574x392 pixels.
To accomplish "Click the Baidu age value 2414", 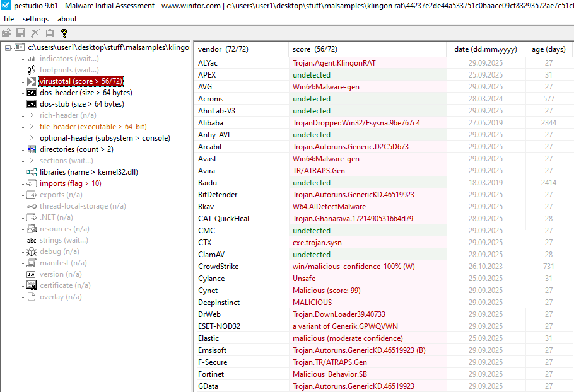I will pyautogui.click(x=548, y=183).
